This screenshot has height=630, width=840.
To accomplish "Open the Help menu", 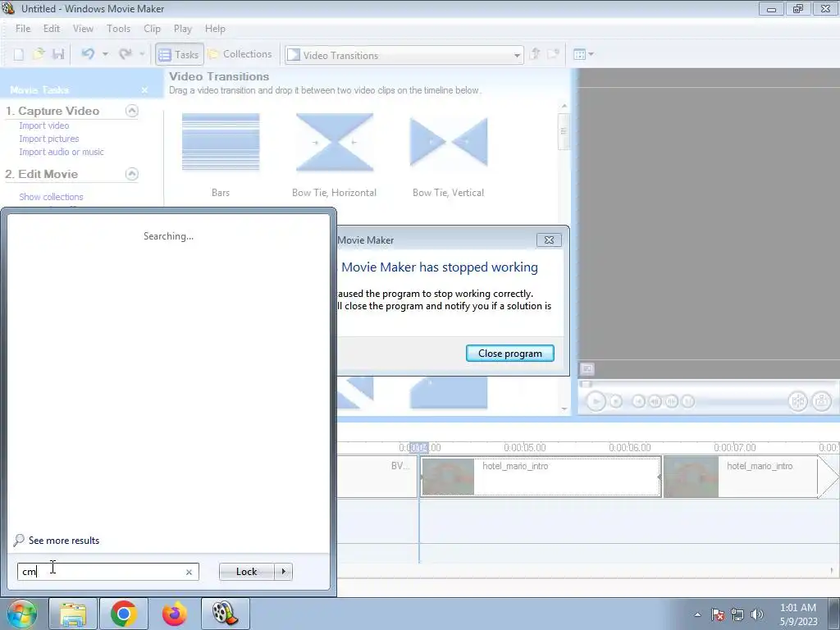I will coord(215,29).
